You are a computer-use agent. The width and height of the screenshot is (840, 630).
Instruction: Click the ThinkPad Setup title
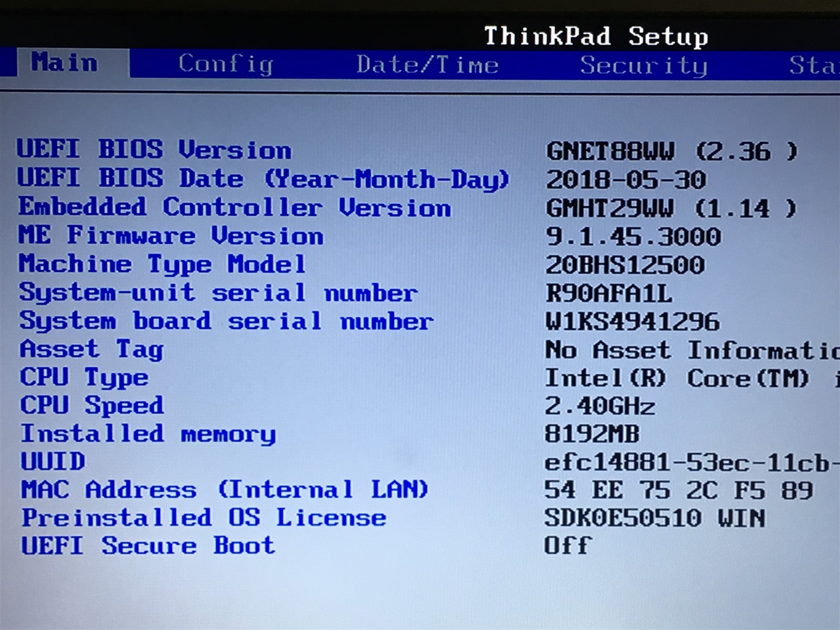pos(596,36)
